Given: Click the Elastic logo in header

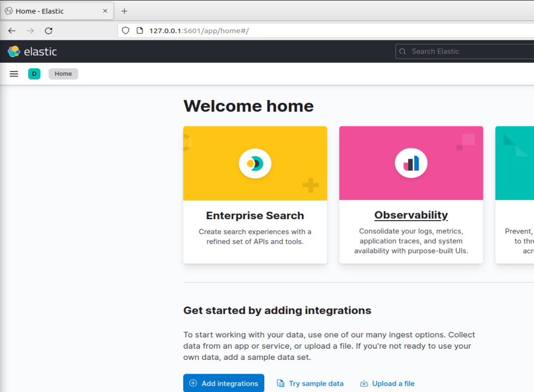Looking at the screenshot, I should click(x=32, y=51).
